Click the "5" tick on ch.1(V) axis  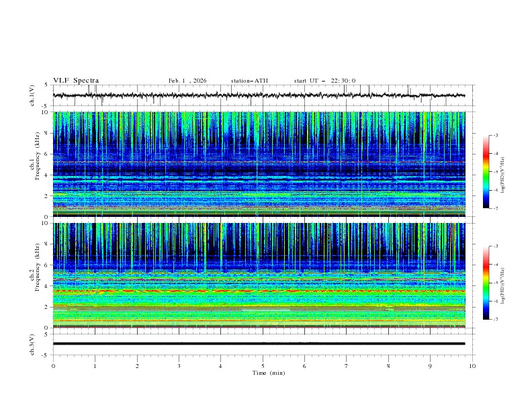point(46,85)
